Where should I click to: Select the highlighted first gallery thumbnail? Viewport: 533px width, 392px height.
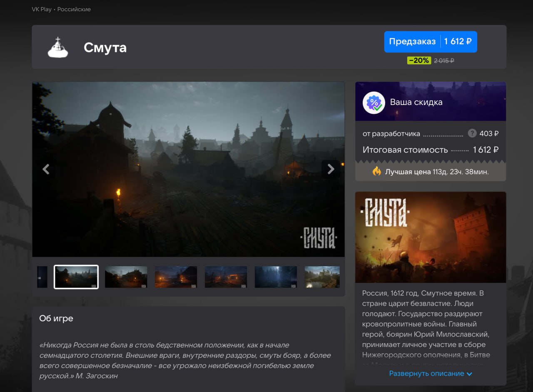coord(76,277)
